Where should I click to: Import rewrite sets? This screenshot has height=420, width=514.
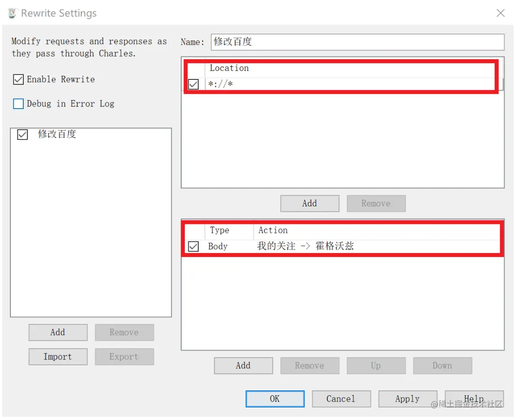(58, 357)
